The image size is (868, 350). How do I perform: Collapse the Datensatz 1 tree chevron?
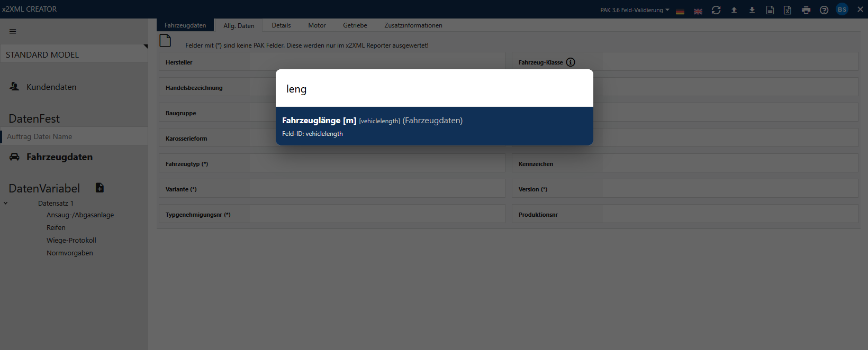pos(6,203)
